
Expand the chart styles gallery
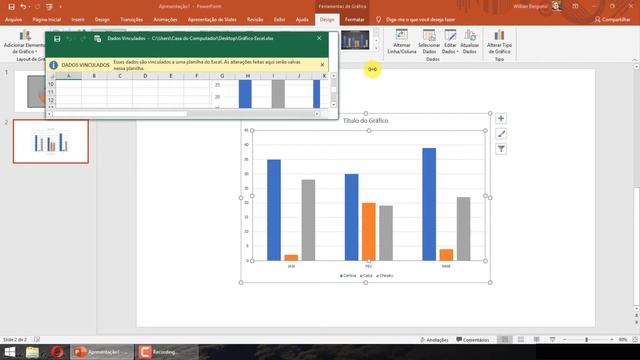coord(376,49)
